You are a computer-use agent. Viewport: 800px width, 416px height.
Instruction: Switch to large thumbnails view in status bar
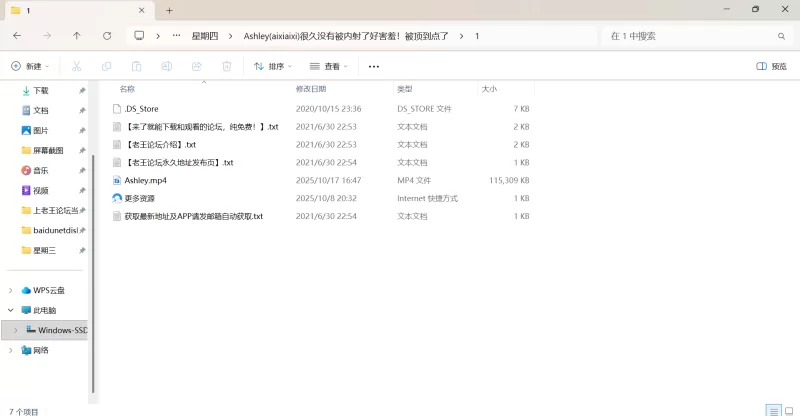[788, 410]
